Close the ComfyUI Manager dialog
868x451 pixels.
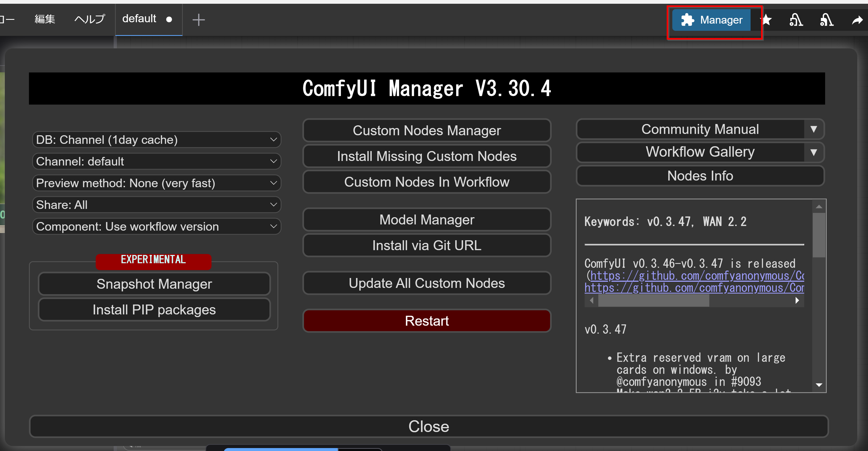coord(429,426)
